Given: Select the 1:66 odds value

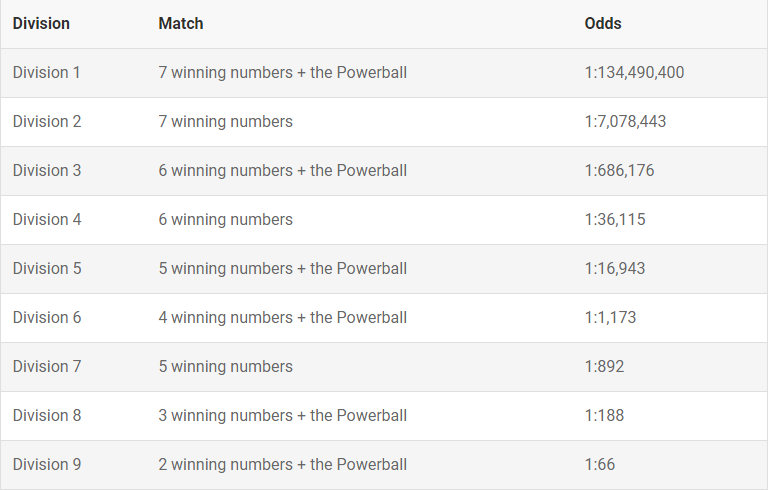Looking at the screenshot, I should [x=600, y=464].
